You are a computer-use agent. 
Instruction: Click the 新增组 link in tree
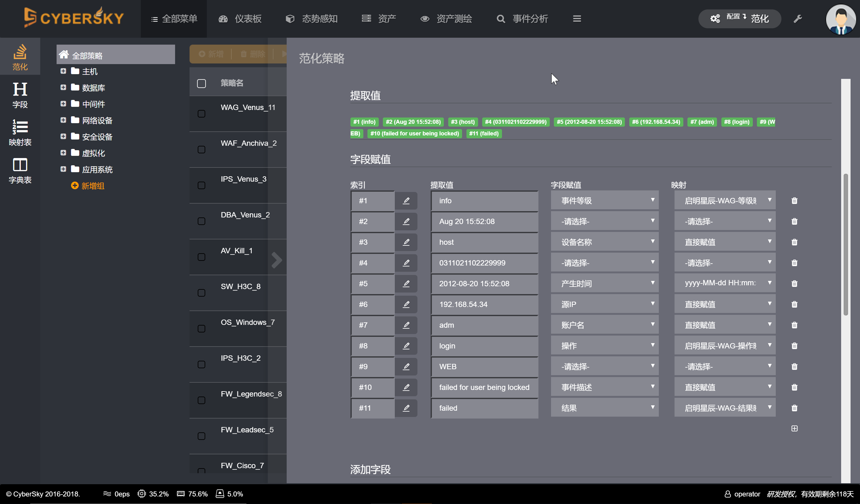click(x=88, y=186)
